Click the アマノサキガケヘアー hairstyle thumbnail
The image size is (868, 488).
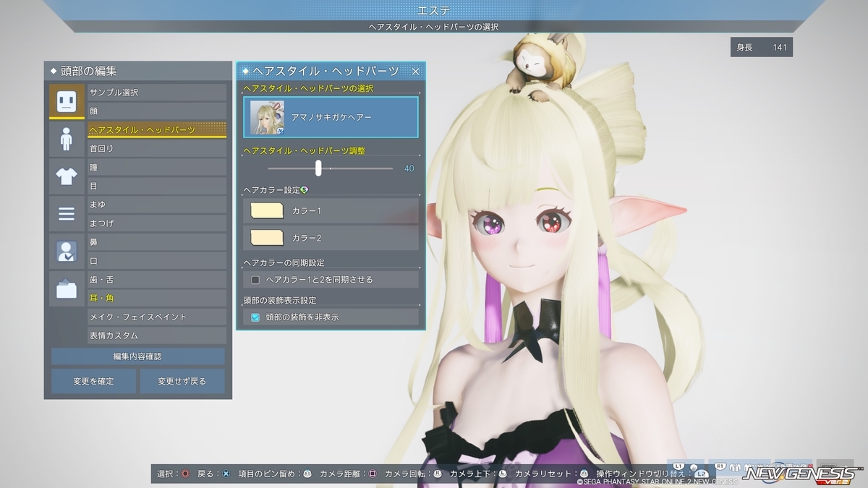click(267, 117)
